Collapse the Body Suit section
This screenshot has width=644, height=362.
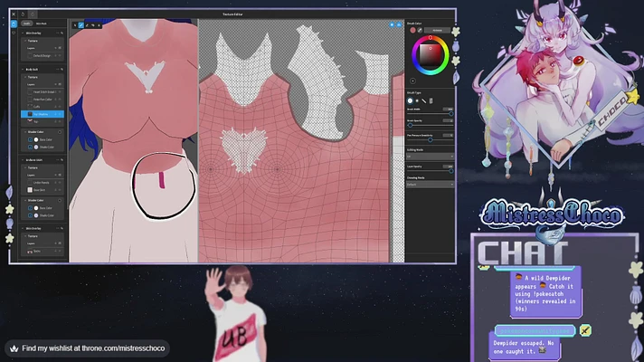(23, 70)
